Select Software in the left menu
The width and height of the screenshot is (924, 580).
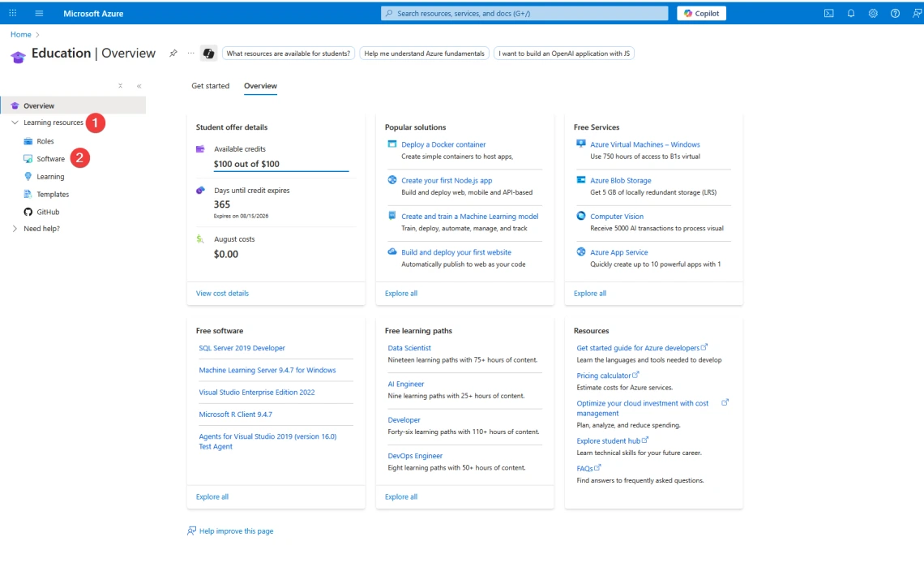point(50,159)
